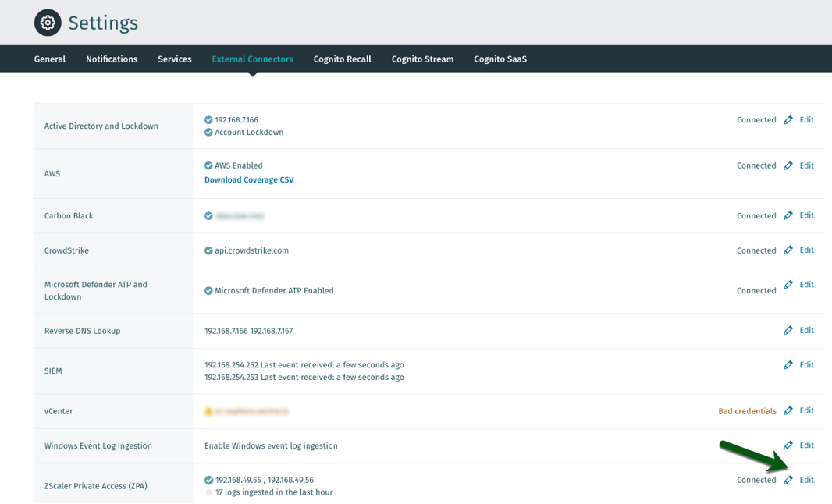Click the checkmark icon next to AWS Enabled
The width and height of the screenshot is (832, 504).
point(208,165)
